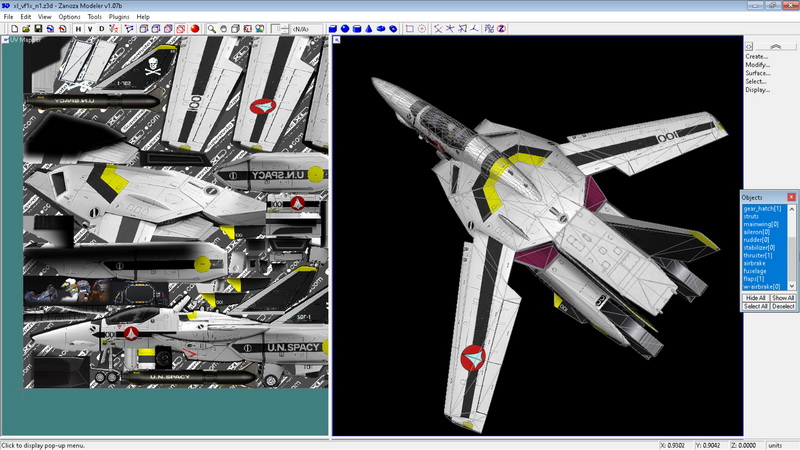
Task: Open the Plugins menu
Action: point(119,17)
